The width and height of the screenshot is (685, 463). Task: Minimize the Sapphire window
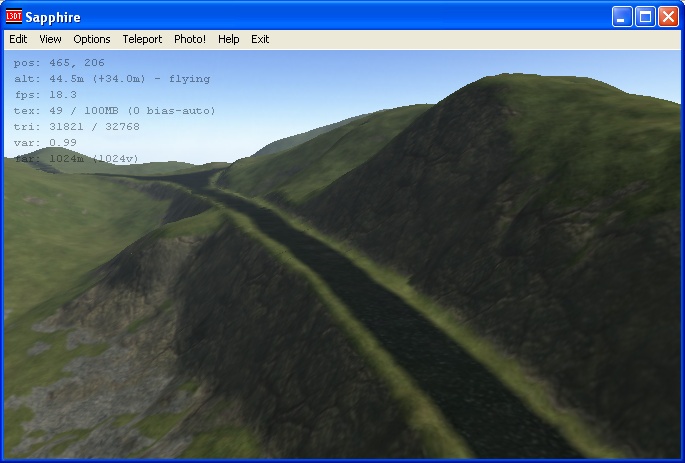622,17
